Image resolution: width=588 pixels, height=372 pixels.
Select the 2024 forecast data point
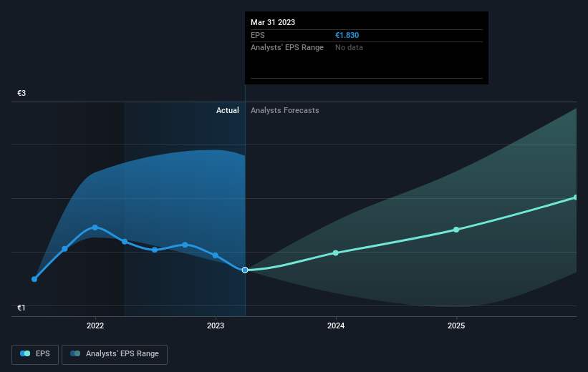click(x=336, y=253)
